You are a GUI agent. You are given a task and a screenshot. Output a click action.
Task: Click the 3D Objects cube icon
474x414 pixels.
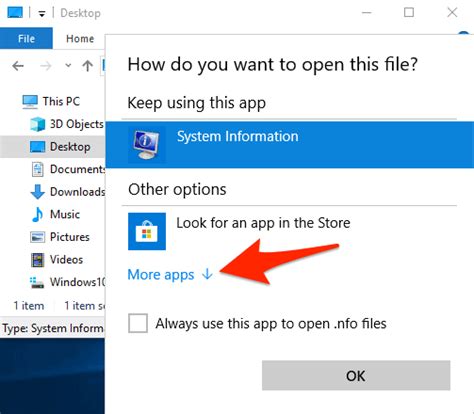(x=37, y=124)
